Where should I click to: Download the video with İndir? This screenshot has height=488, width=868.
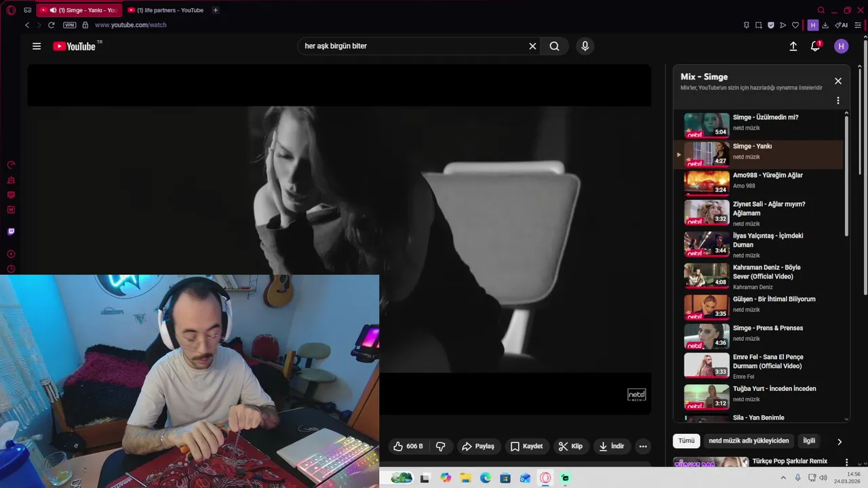coord(612,446)
